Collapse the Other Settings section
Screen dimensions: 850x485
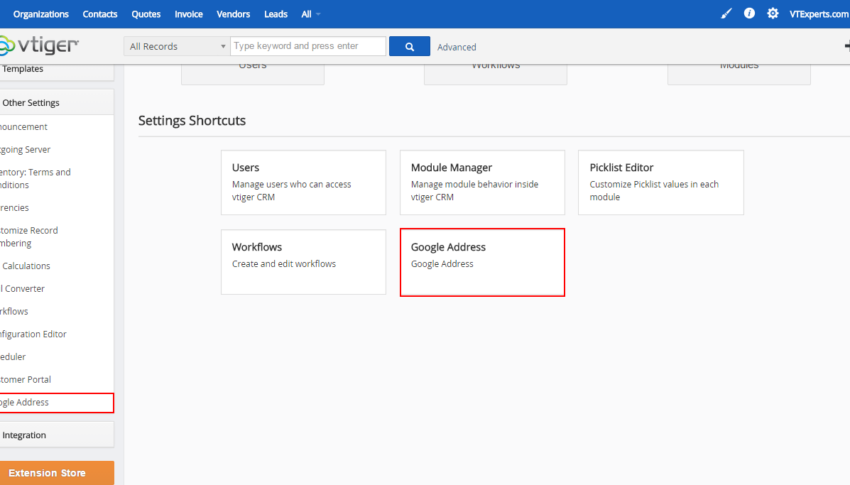56,102
